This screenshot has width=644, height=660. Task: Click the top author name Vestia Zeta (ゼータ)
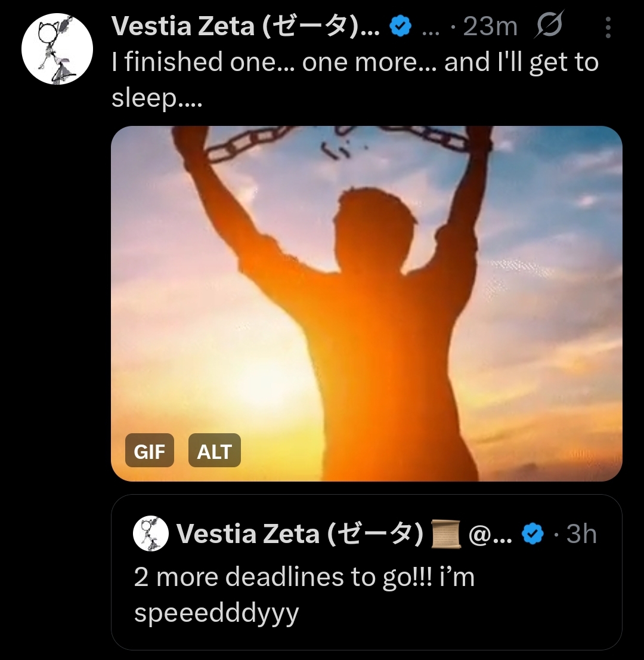point(246,26)
